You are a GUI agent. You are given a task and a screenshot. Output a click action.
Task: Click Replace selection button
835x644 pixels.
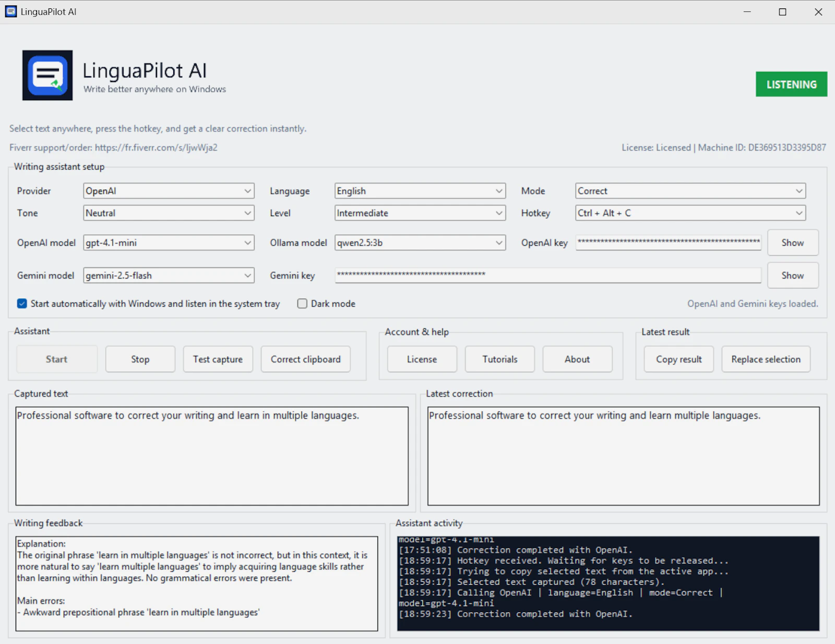point(766,359)
